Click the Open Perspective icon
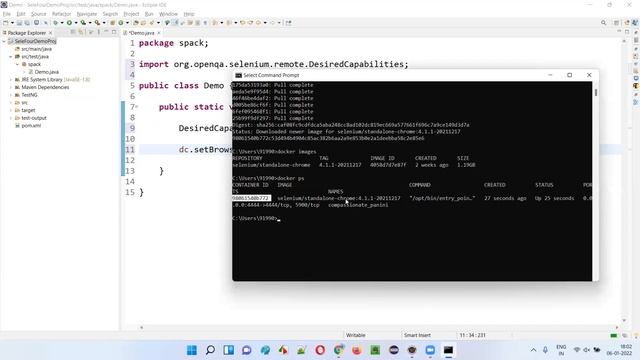Image resolution: width=640 pixels, height=360 pixels. (616, 23)
